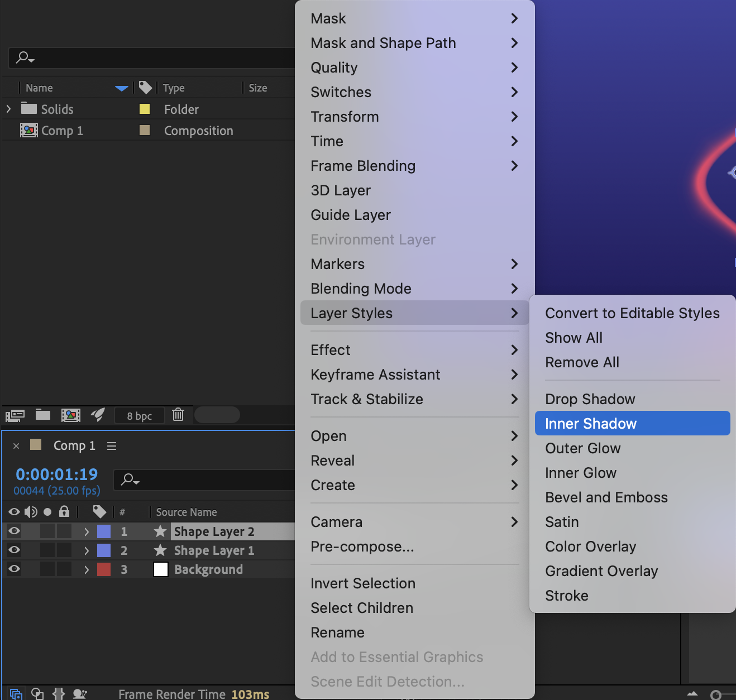Apply Bevel and Emboss style
Image resolution: width=736 pixels, height=700 pixels.
pyautogui.click(x=633, y=497)
